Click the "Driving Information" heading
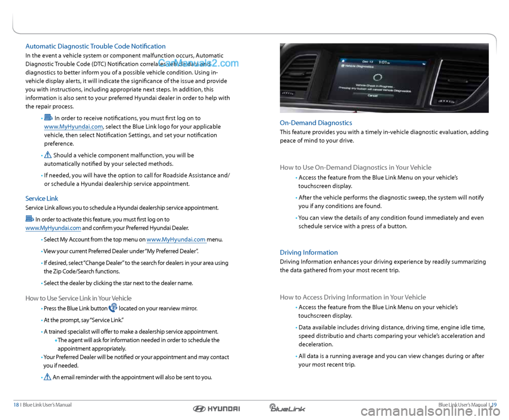This screenshot has width=509, height=420. click(309, 252)
